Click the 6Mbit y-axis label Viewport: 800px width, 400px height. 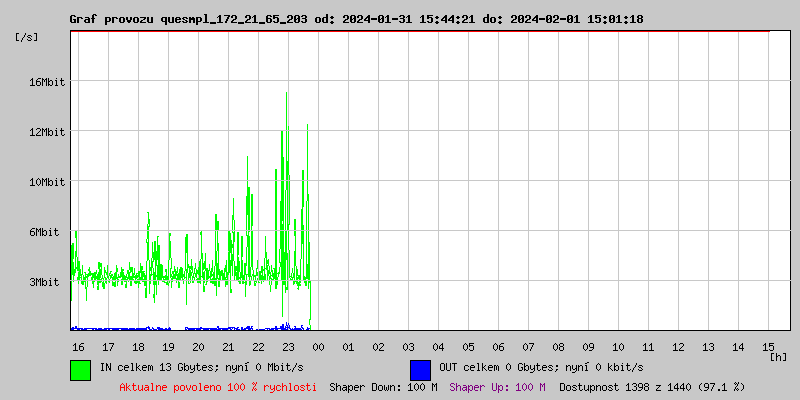[x=46, y=232]
